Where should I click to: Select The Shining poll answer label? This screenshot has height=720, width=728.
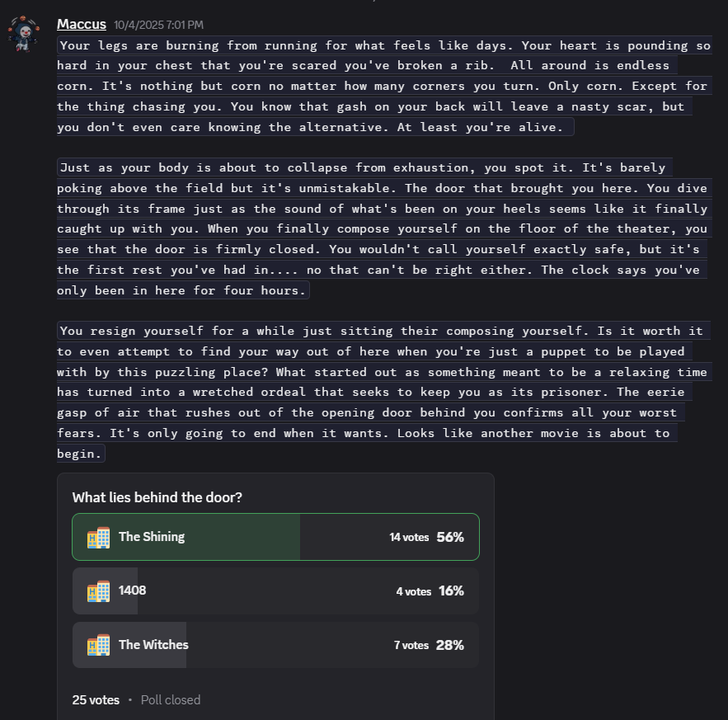pos(152,537)
